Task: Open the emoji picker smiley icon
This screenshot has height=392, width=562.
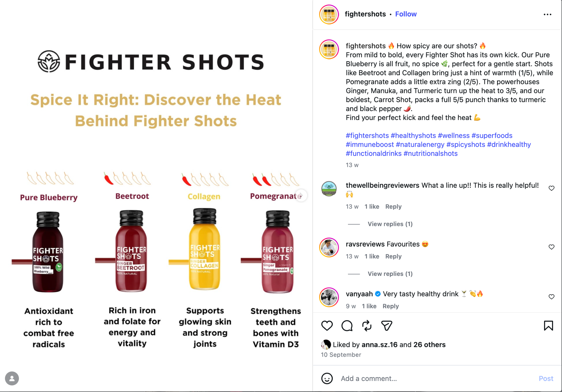Action: pyautogui.click(x=327, y=378)
